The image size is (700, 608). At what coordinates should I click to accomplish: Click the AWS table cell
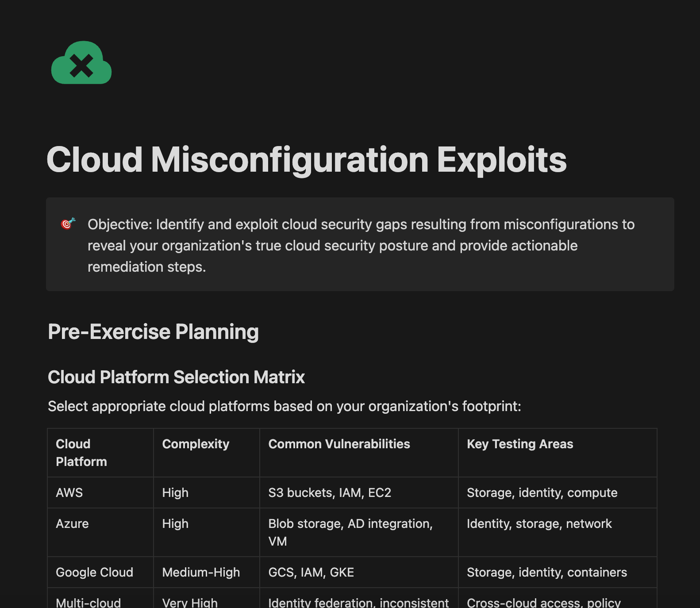coord(100,493)
